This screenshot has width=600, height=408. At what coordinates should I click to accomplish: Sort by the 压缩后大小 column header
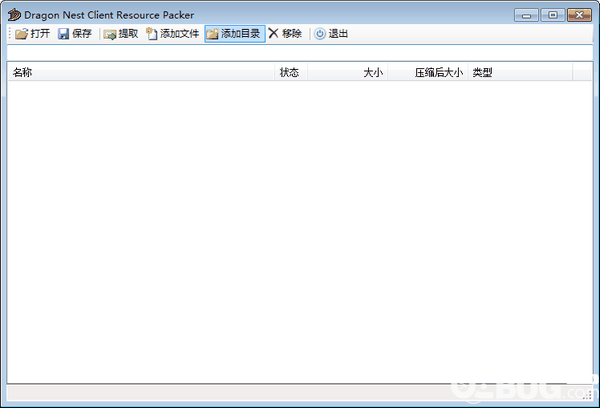428,72
